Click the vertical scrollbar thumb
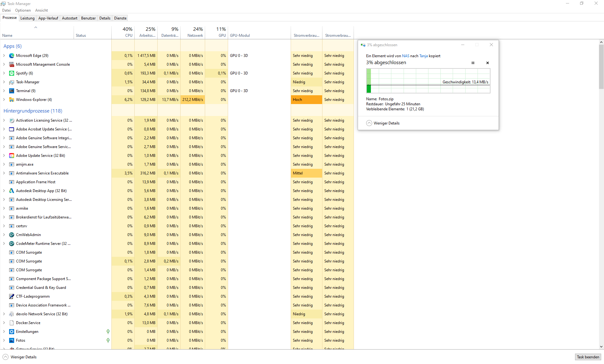Image resolution: width=604 pixels, height=364 pixels. (x=601, y=67)
